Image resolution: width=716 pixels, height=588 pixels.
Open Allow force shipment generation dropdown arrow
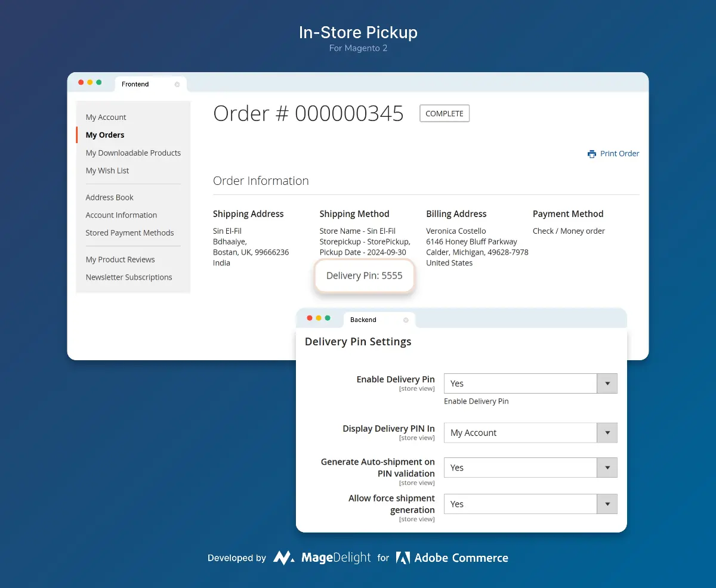pyautogui.click(x=607, y=504)
